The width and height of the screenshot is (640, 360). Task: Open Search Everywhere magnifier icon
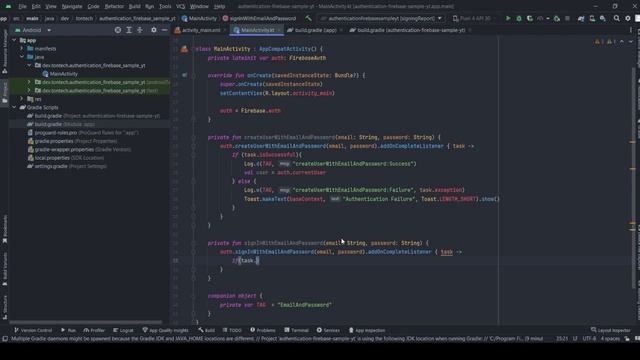(617, 18)
